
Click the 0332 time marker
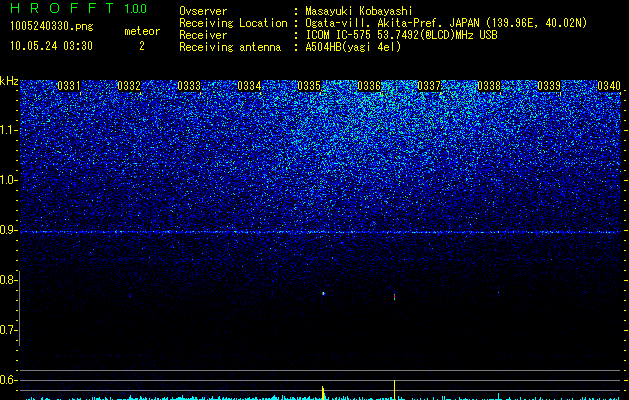[129, 86]
